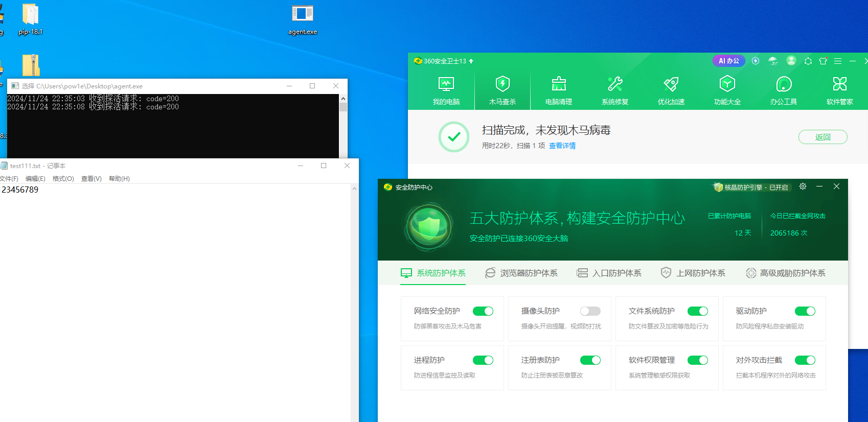This screenshot has width=868, height=422.
Task: Click the 360 user avatar icon
Action: coord(791,61)
